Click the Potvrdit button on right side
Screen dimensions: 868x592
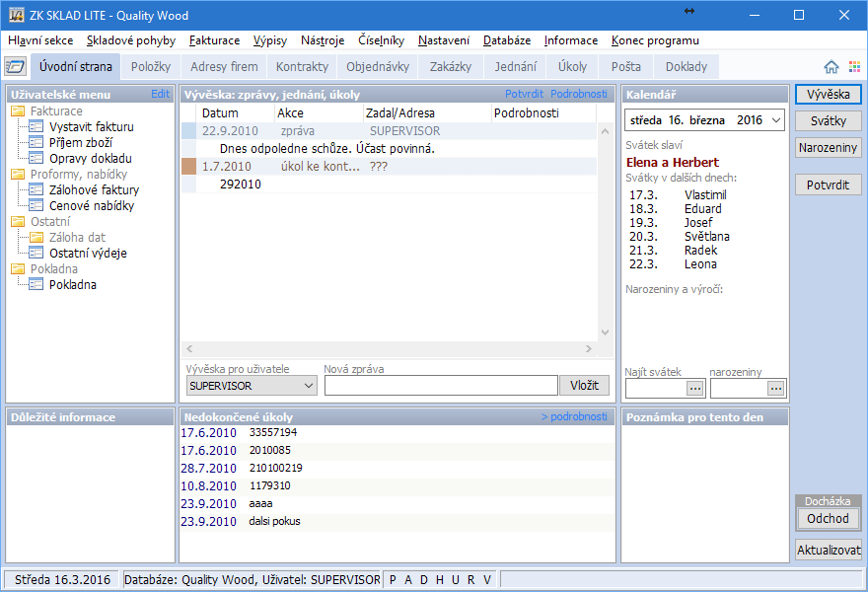(x=829, y=185)
